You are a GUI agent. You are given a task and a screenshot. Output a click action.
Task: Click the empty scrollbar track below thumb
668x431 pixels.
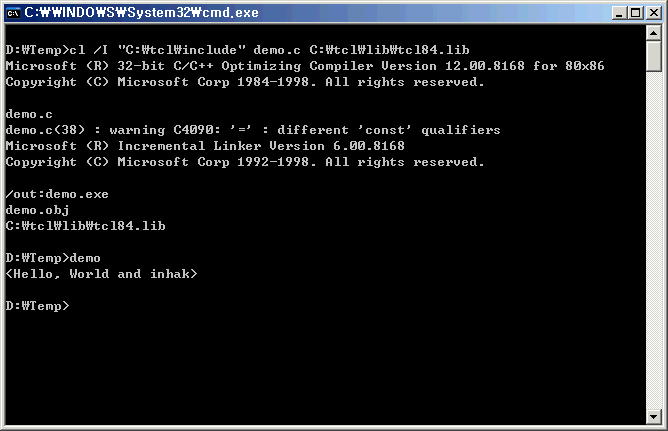click(x=654, y=240)
